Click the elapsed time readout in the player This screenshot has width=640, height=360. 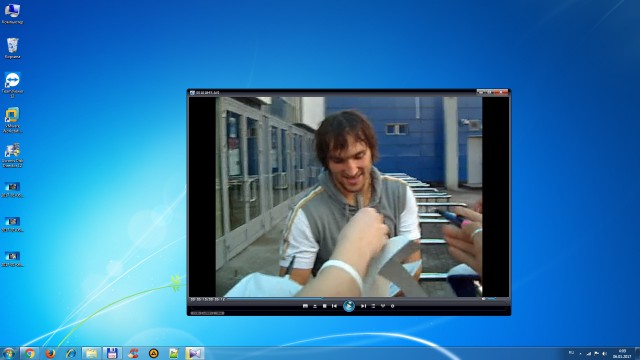[207, 299]
